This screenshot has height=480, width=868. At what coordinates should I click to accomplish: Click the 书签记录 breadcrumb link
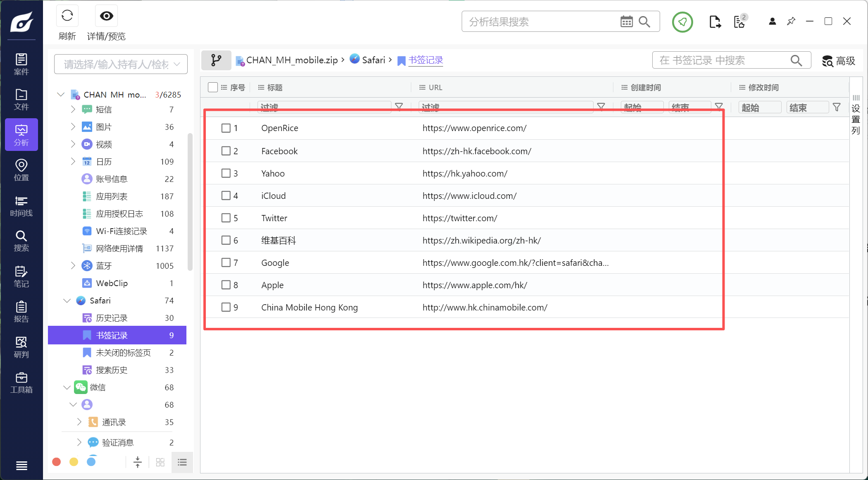425,60
